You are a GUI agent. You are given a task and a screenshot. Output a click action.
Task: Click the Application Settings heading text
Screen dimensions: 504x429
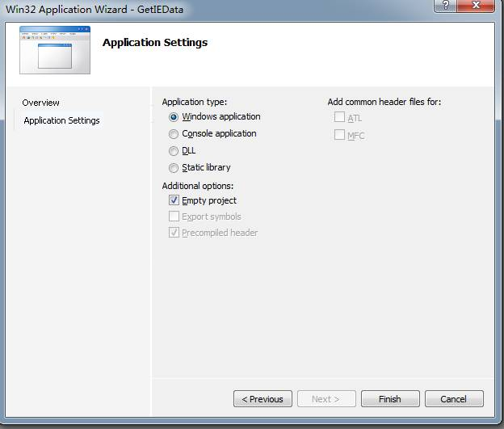point(155,43)
